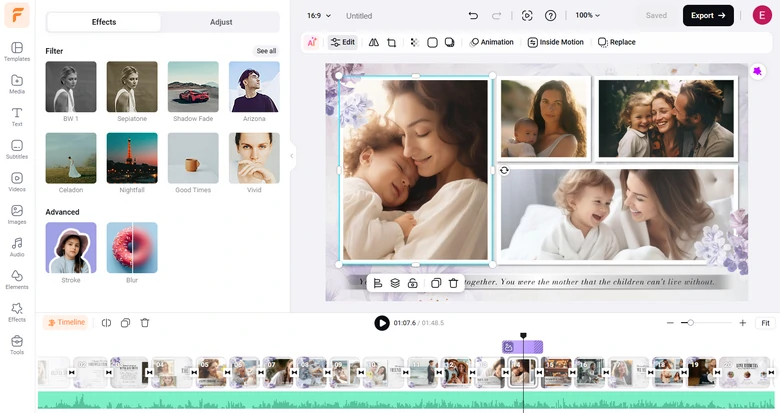This screenshot has width=780, height=413.
Task: Click the Export button
Action: (708, 15)
